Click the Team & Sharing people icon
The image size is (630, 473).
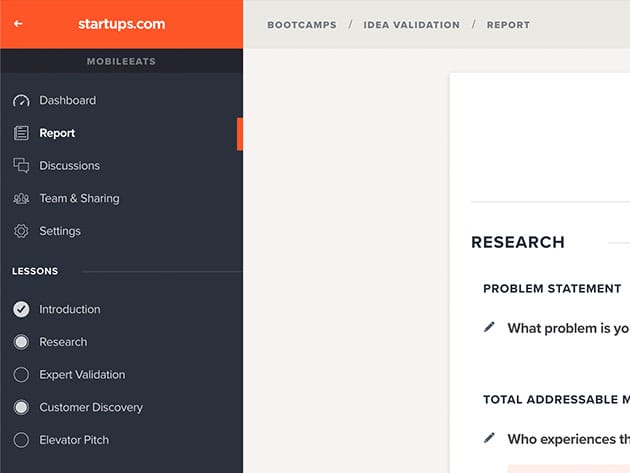click(x=21, y=199)
